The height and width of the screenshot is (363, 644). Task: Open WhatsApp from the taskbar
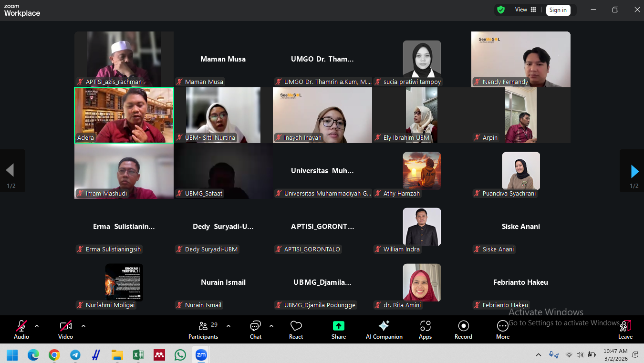180,355
